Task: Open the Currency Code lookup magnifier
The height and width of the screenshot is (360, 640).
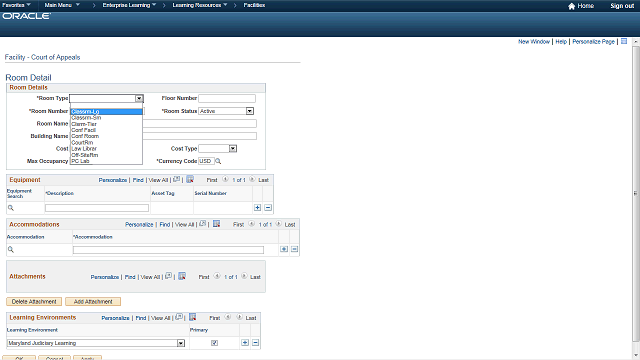Action: coord(218,161)
